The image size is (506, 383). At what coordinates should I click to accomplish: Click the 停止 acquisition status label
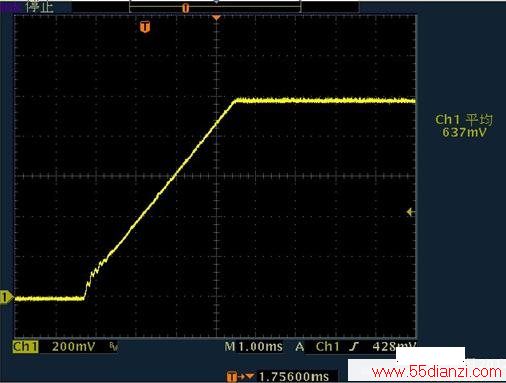tap(40, 7)
